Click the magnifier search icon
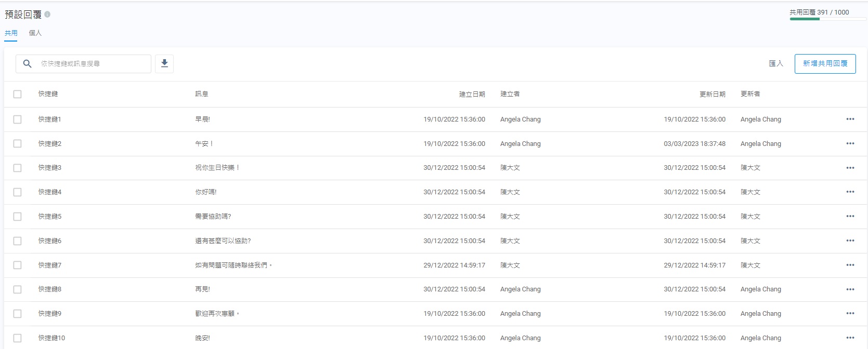 pos(28,63)
